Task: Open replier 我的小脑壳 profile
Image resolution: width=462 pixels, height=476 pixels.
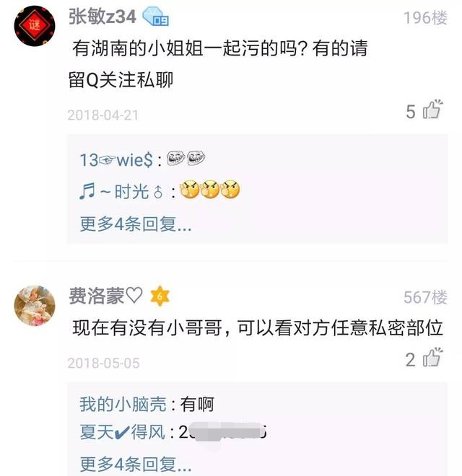Action: [x=123, y=405]
